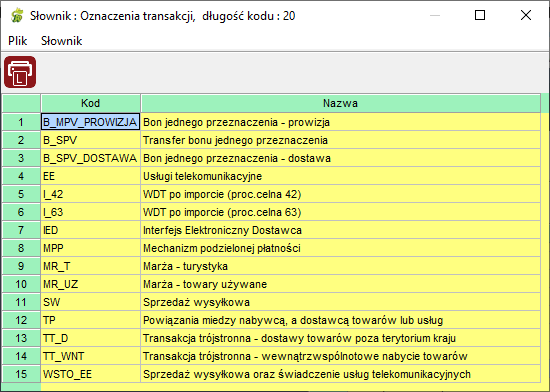Select the WSTO_EE code cell
550x392 pixels.
[90, 374]
